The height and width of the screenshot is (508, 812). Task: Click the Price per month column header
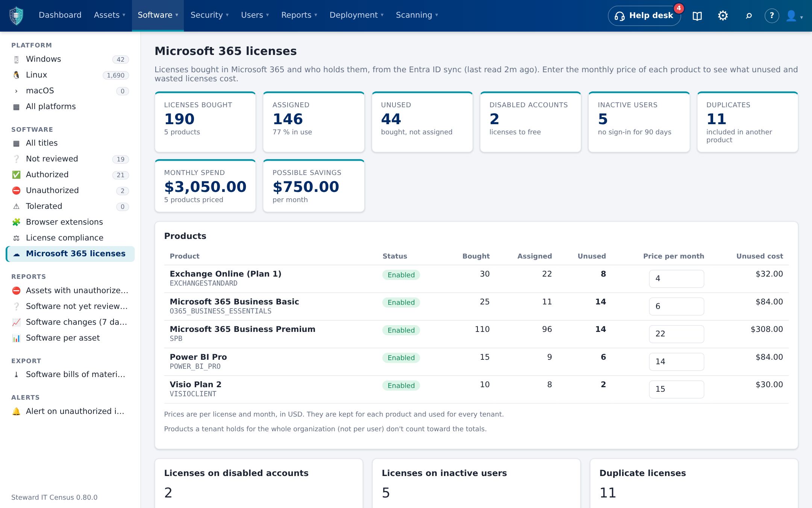pyautogui.click(x=673, y=256)
